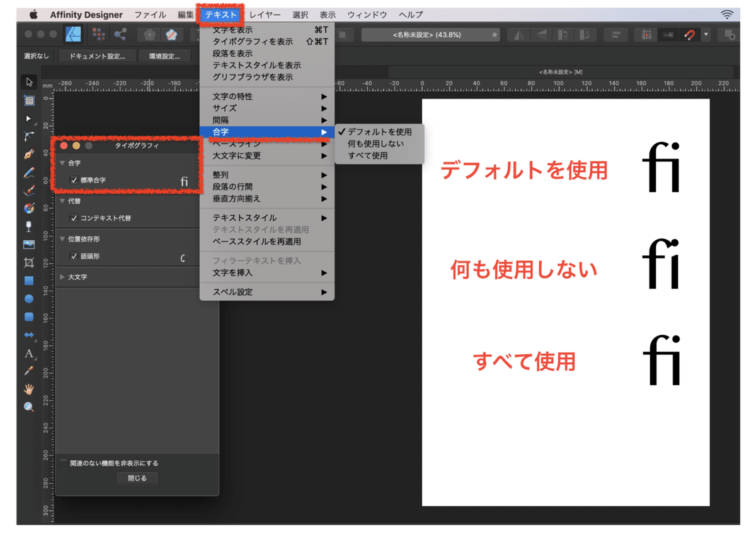756x534 pixels.
Task: Select the Node tool
Action: coord(29,119)
